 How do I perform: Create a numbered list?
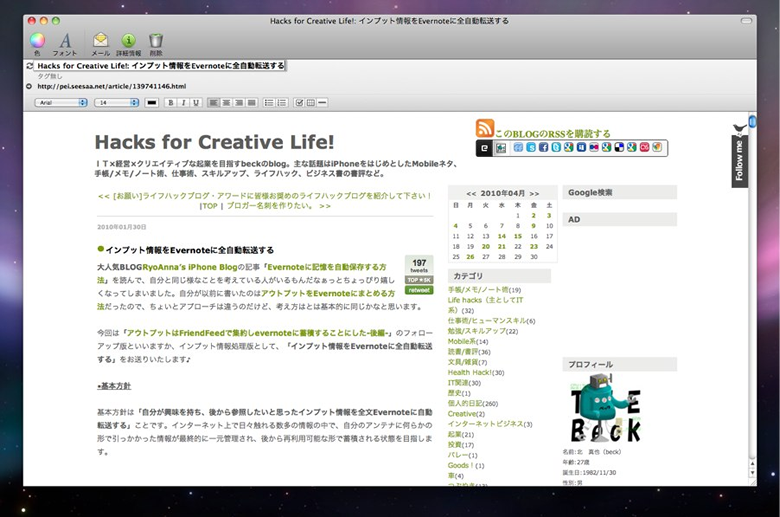click(282, 103)
